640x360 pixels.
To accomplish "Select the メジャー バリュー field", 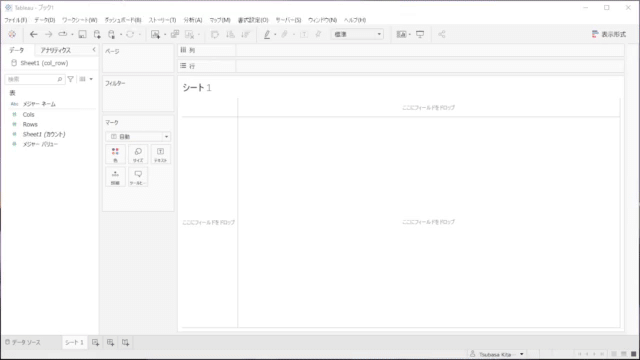I will pyautogui.click(x=40, y=144).
